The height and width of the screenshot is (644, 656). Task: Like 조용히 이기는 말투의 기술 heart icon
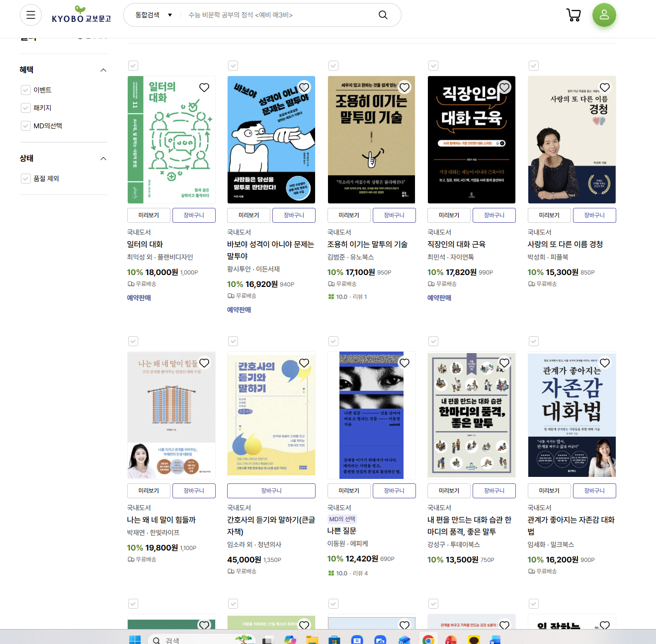(x=405, y=88)
